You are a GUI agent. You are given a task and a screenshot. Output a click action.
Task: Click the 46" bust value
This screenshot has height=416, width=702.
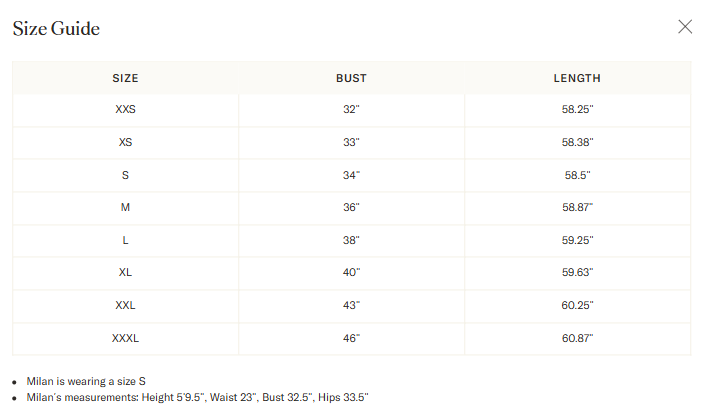[x=351, y=338]
